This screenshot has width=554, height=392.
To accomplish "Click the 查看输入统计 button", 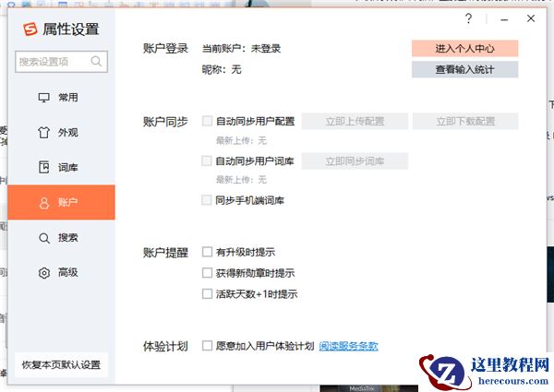I will [464, 69].
